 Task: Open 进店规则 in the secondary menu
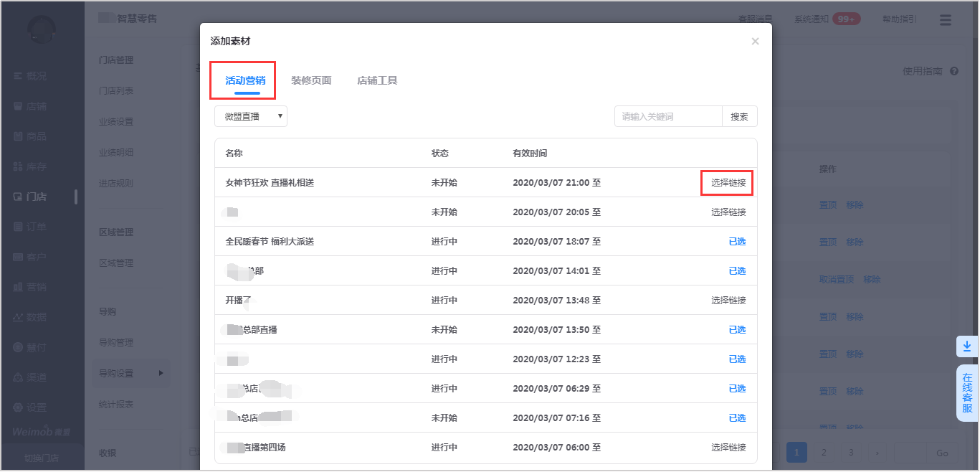tap(116, 184)
